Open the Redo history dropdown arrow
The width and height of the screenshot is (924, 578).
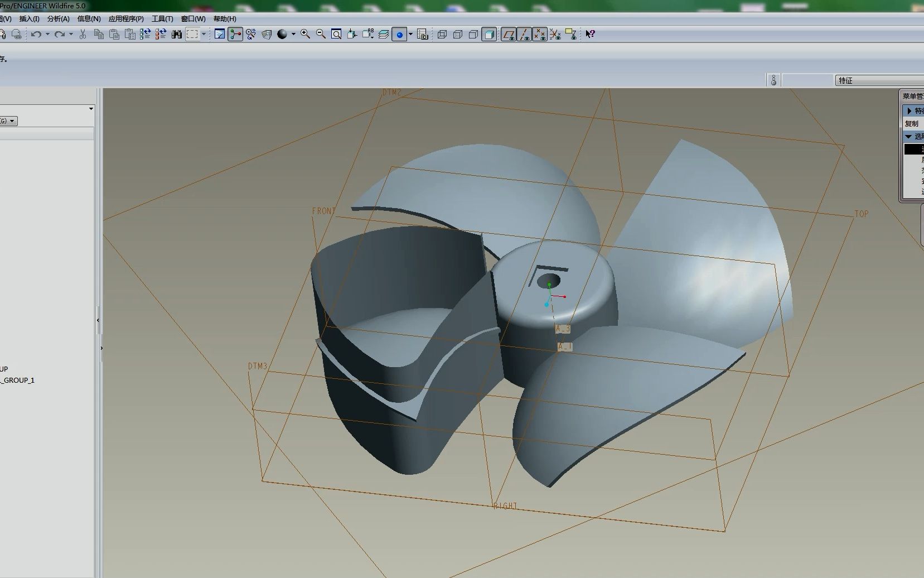71,35
